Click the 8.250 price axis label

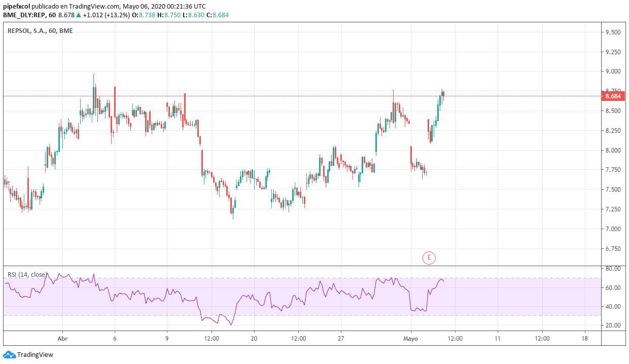click(x=613, y=130)
